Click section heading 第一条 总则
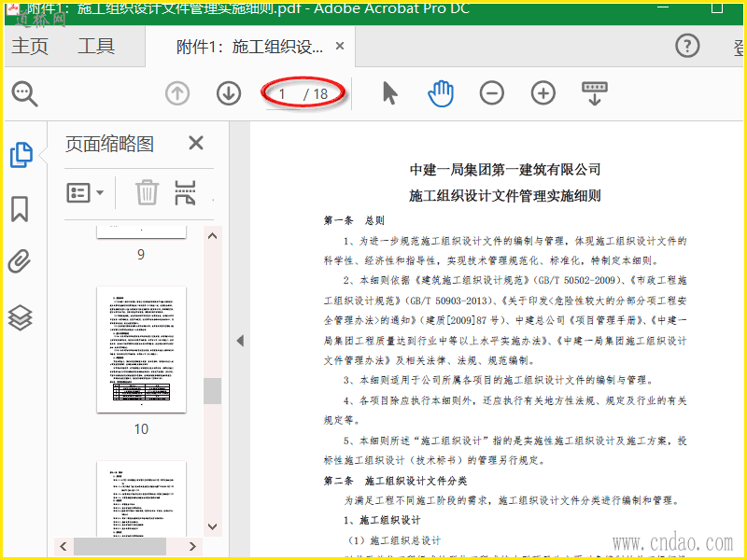This screenshot has height=560, width=747. click(354, 220)
